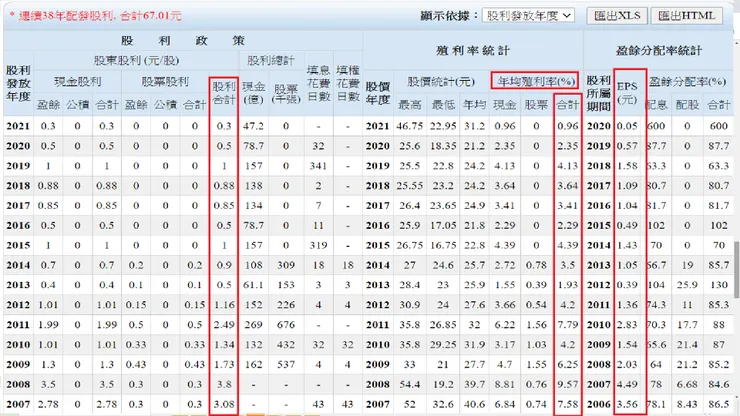The width and height of the screenshot is (740, 416).
Task: Click the 319 fill-dividend days cell
Action: coord(318,245)
